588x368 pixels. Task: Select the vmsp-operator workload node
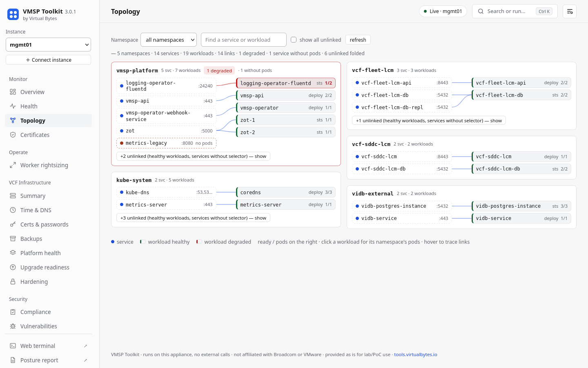coord(286,108)
